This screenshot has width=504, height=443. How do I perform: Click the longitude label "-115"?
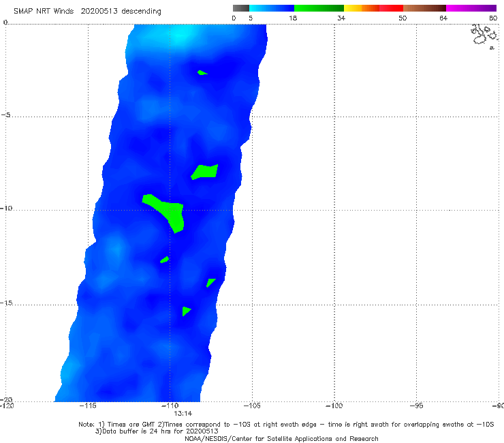pyautogui.click(x=88, y=406)
